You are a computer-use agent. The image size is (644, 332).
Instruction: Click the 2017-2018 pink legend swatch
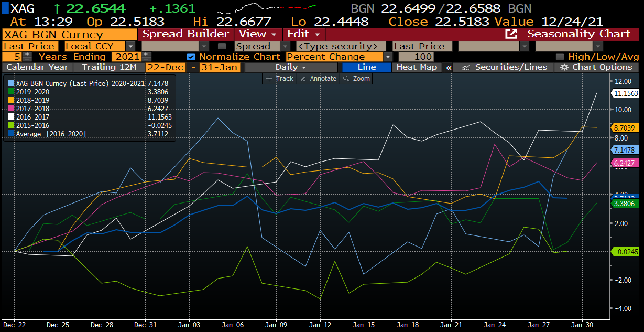[x=12, y=109]
